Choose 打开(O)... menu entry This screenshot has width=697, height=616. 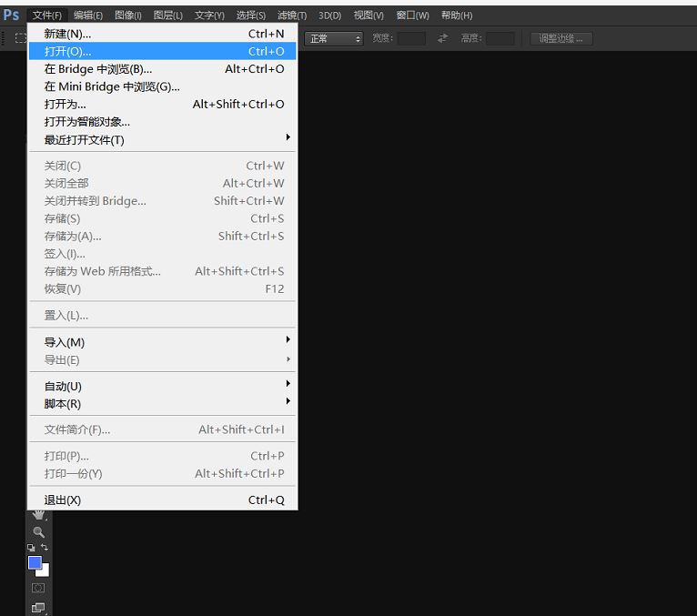pyautogui.click(x=162, y=51)
